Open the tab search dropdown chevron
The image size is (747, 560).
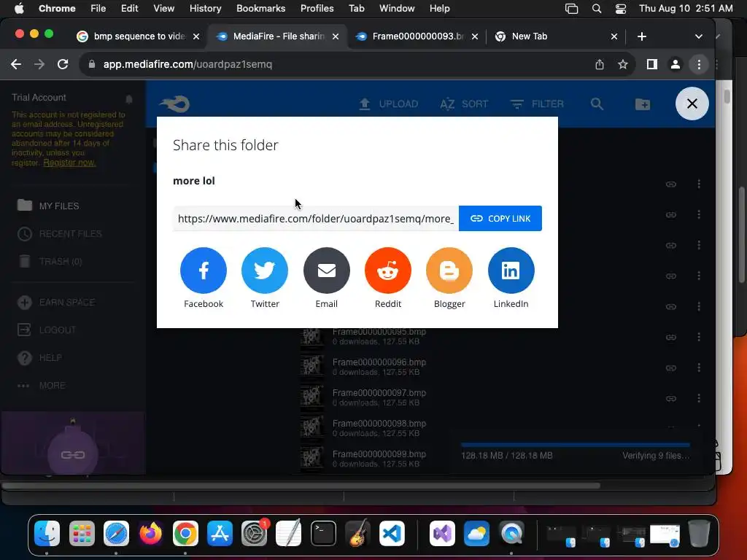point(698,36)
